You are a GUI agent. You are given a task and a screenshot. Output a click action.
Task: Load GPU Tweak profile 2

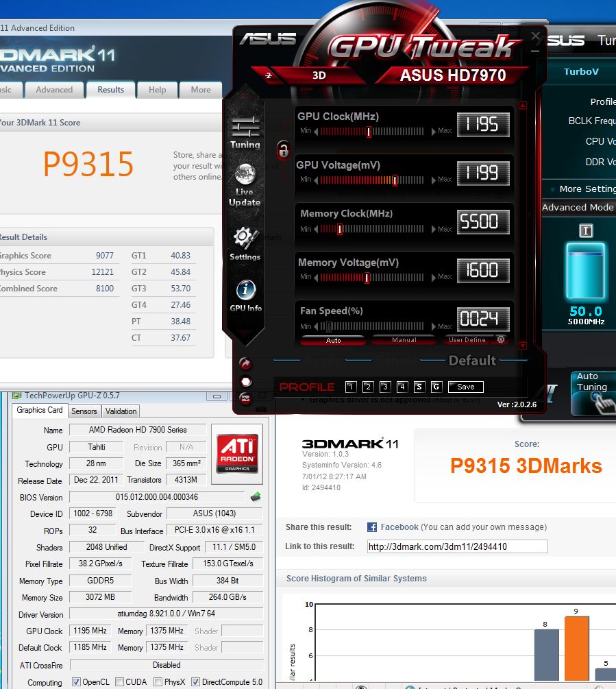point(368,387)
